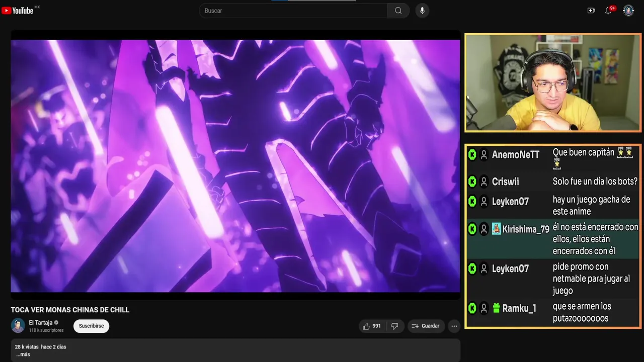Open the three-dots more actions menu

(x=454, y=326)
